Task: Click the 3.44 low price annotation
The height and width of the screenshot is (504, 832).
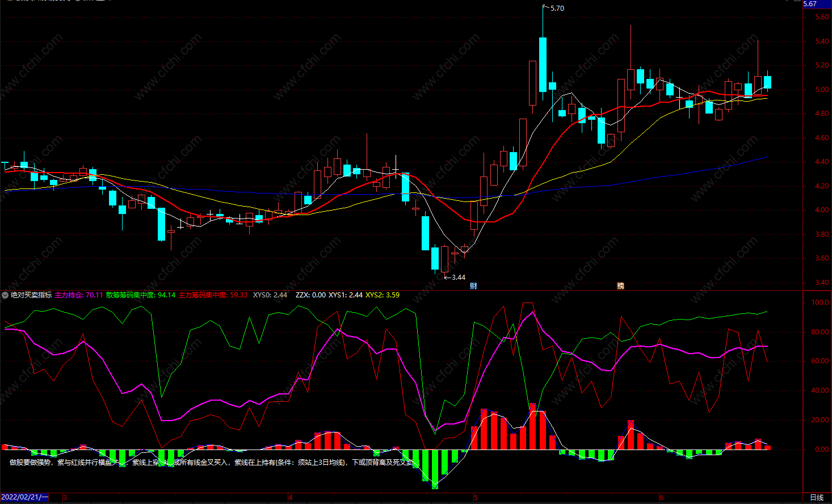Action: pyautogui.click(x=458, y=278)
